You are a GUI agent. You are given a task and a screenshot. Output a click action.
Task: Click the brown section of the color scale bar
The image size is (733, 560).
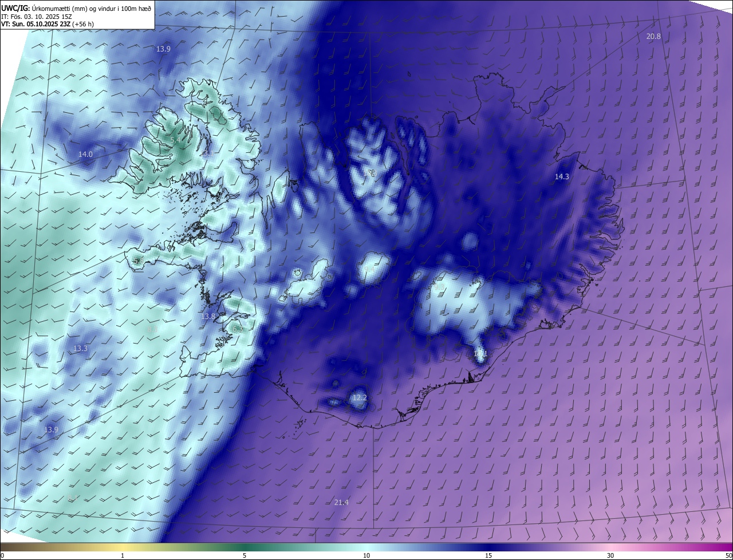[x=23, y=547]
